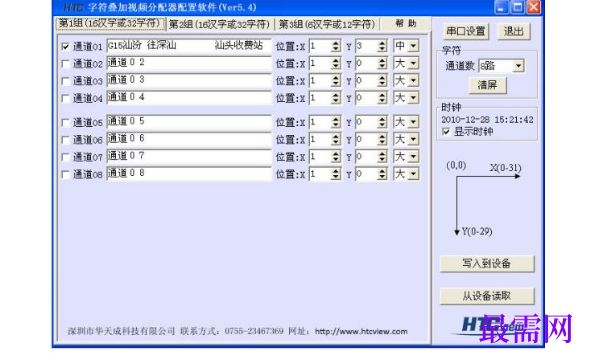Open 通道03 font size dropdown

click(413, 81)
